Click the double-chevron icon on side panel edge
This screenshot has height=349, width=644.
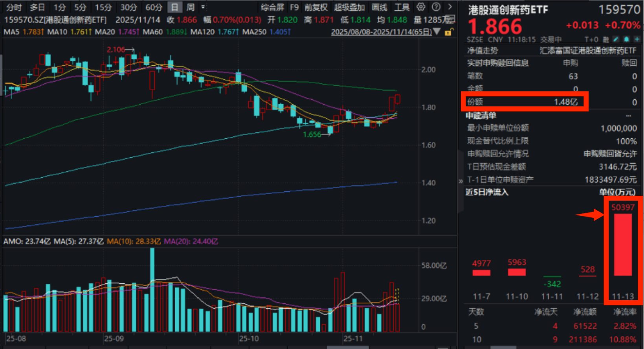click(461, 181)
